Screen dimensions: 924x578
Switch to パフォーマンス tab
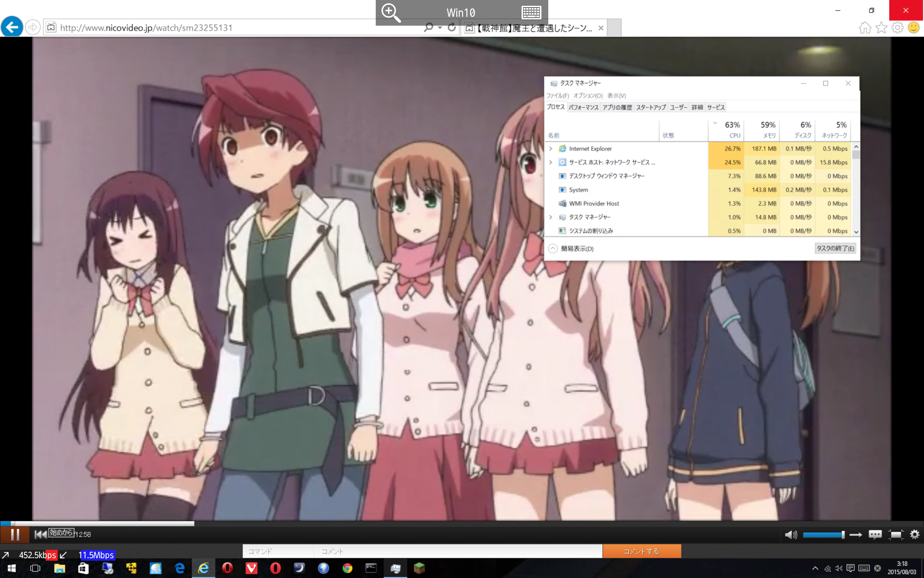point(583,107)
